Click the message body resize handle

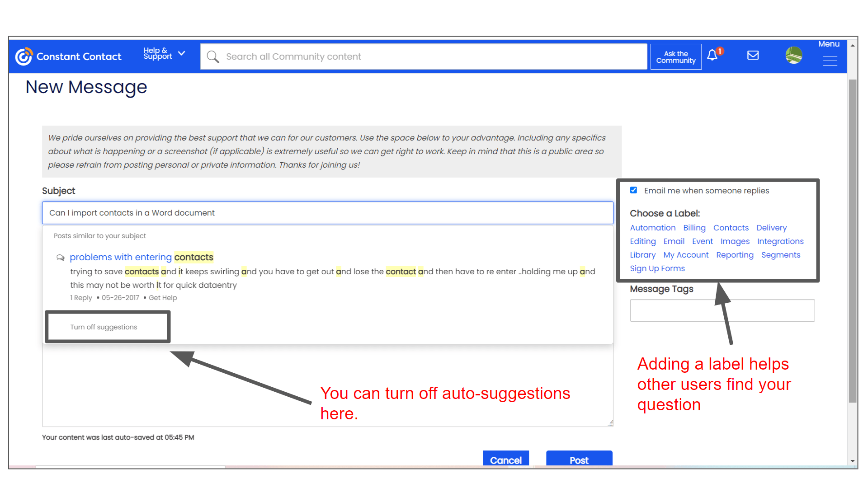coord(610,423)
